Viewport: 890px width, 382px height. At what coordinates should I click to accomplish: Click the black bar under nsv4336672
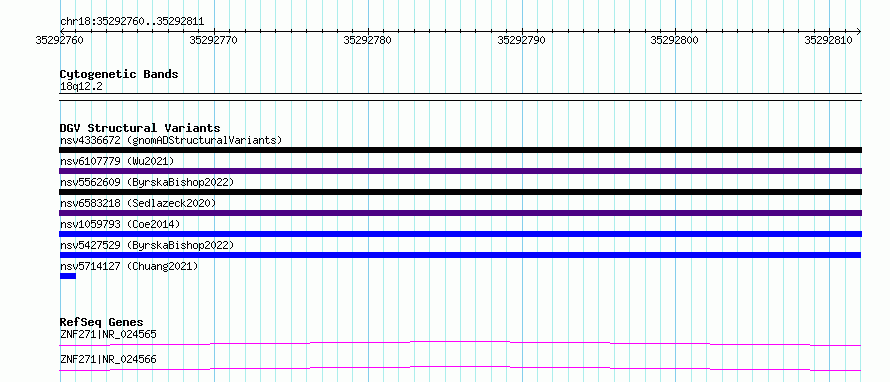pos(460,150)
